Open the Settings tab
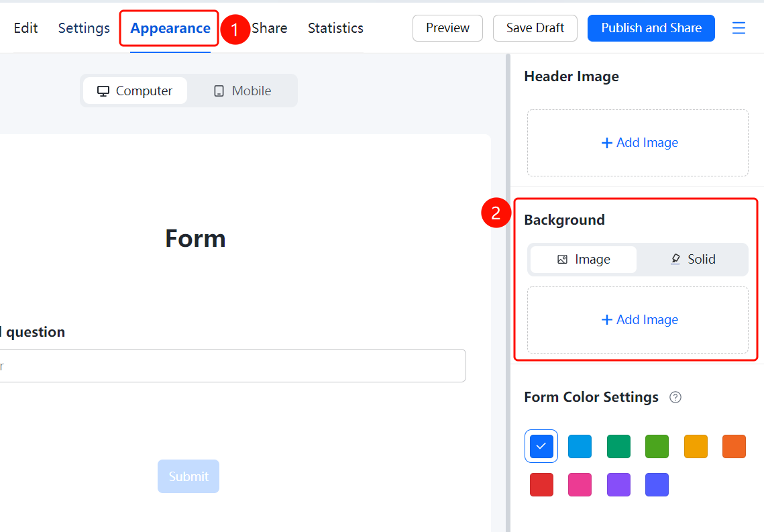Screen dimensions: 764x532 tap(84, 28)
